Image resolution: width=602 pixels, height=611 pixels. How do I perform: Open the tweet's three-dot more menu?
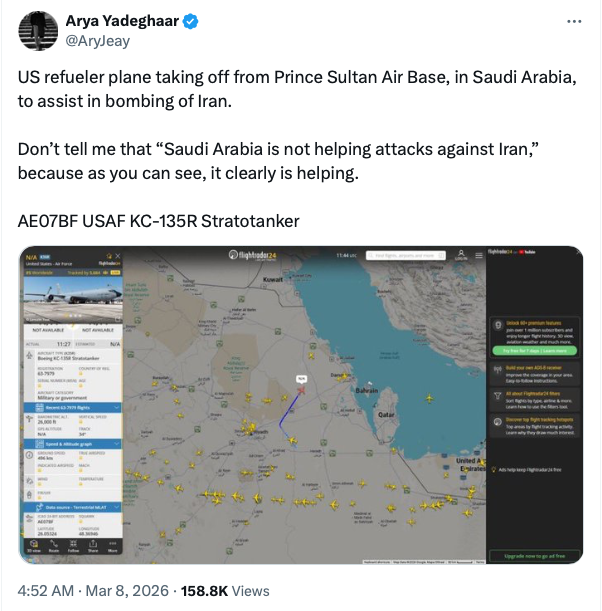(x=573, y=21)
